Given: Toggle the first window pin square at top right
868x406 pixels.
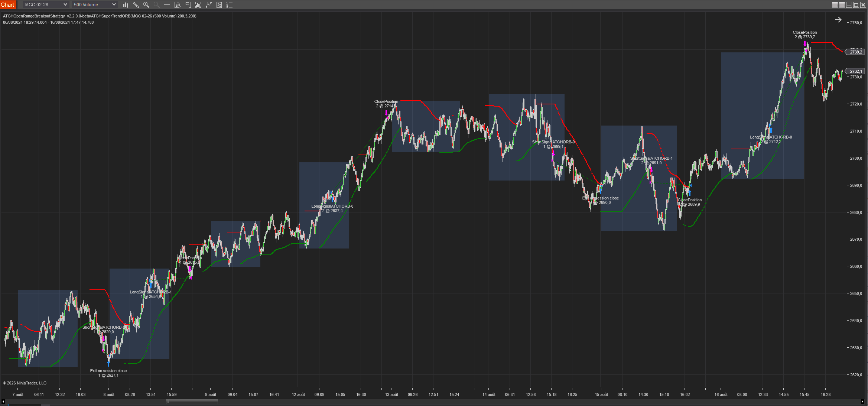Looking at the screenshot, I should coord(834,5).
